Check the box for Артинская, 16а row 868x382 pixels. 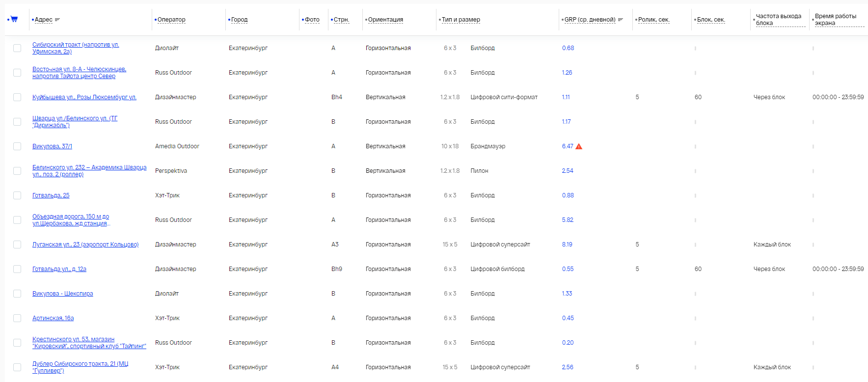click(17, 318)
